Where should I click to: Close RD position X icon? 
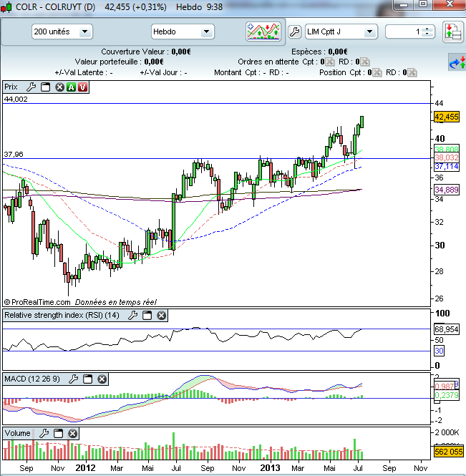(x=412, y=72)
